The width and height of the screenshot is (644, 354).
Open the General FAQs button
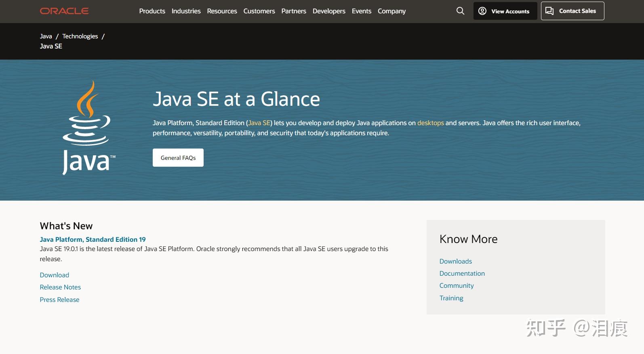[178, 158]
